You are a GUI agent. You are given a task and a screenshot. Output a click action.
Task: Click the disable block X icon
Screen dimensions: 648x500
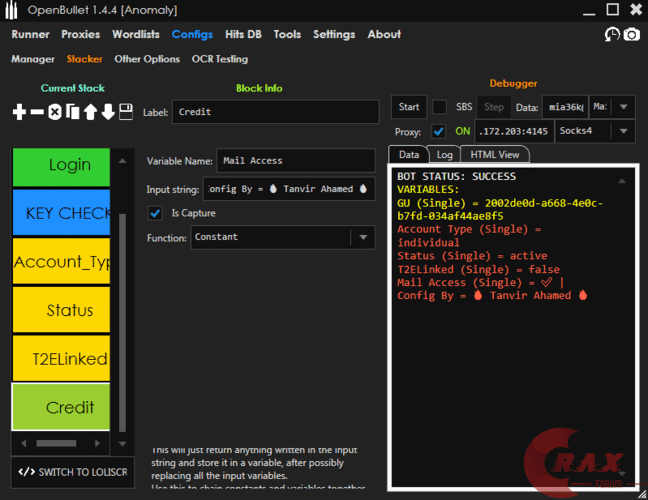pos(55,112)
